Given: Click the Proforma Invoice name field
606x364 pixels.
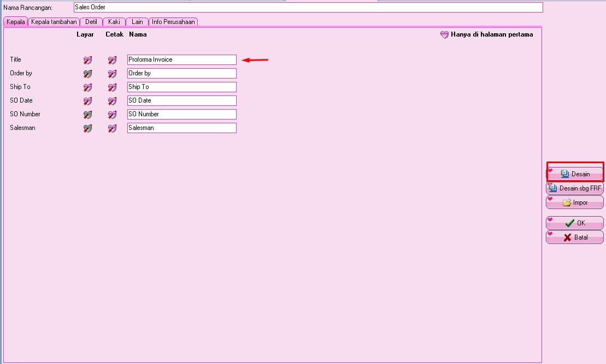Looking at the screenshot, I should tap(181, 59).
